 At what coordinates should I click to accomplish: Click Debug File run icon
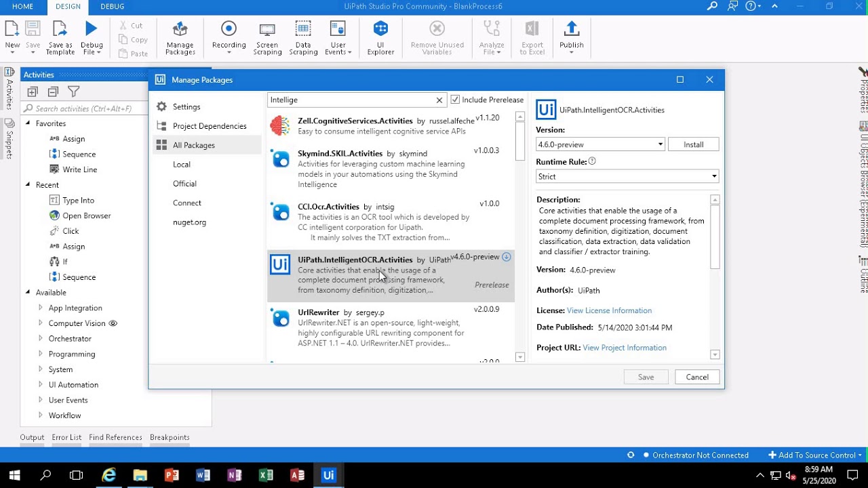(92, 28)
